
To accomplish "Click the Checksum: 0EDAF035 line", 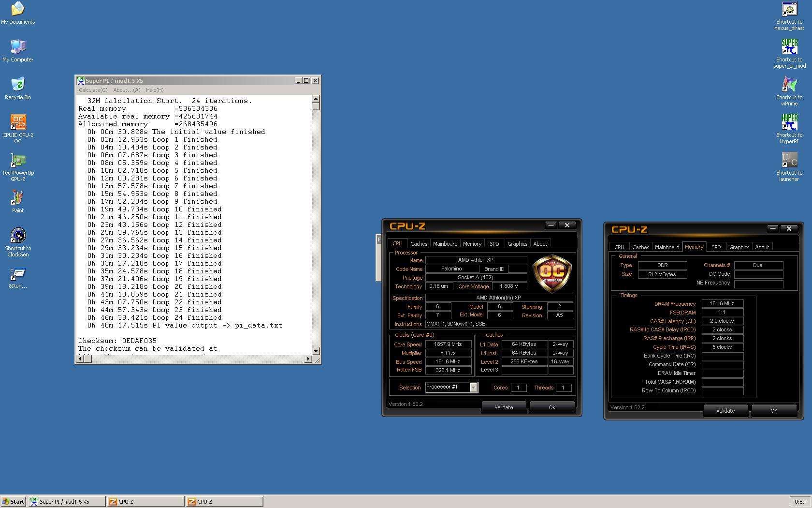I will (117, 341).
